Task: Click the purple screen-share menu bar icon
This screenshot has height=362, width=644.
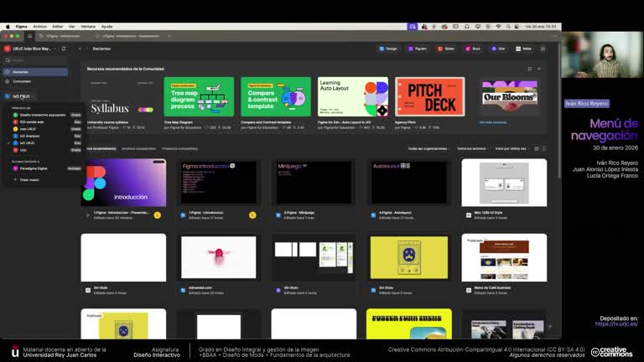Action: (x=413, y=27)
